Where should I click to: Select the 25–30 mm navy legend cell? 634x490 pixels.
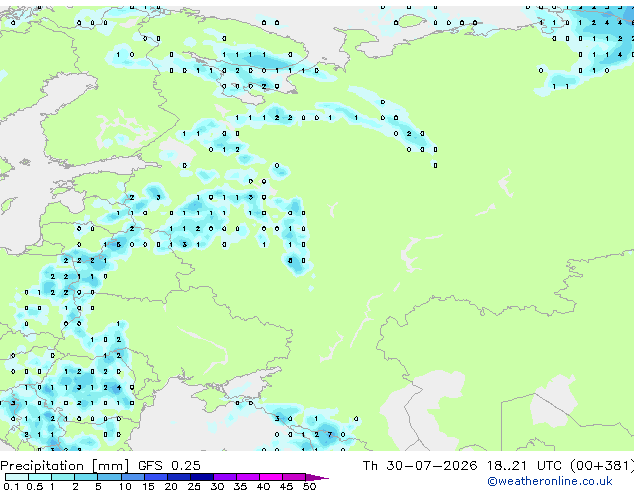coord(201,477)
